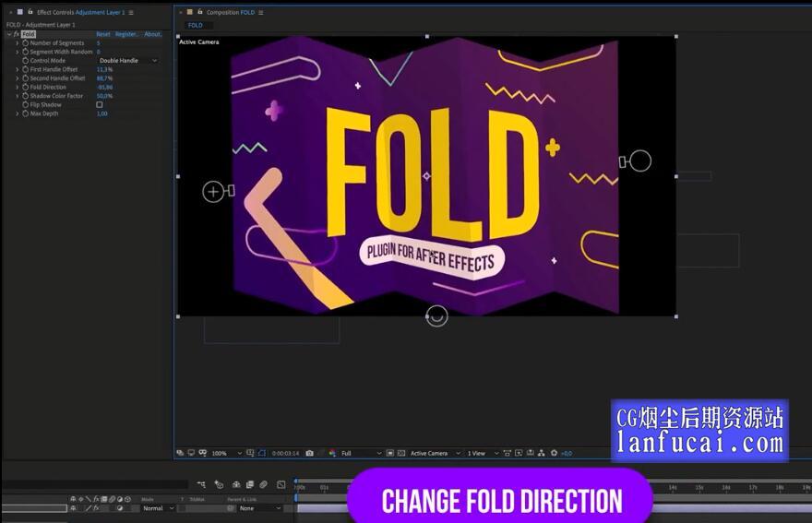This screenshot has width=812, height=523.
Task: Open magnification ratio 100% dropdown
Action: pyautogui.click(x=226, y=453)
